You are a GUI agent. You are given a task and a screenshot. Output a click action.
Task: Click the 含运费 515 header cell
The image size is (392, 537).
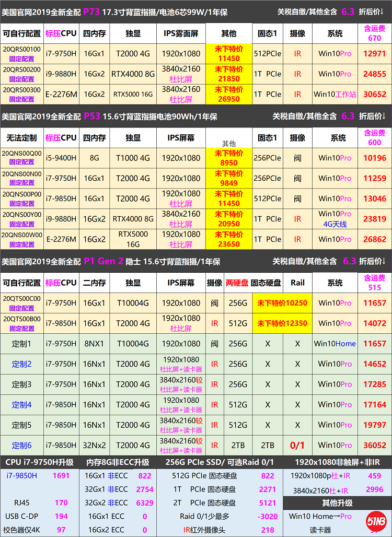pyautogui.click(x=375, y=283)
